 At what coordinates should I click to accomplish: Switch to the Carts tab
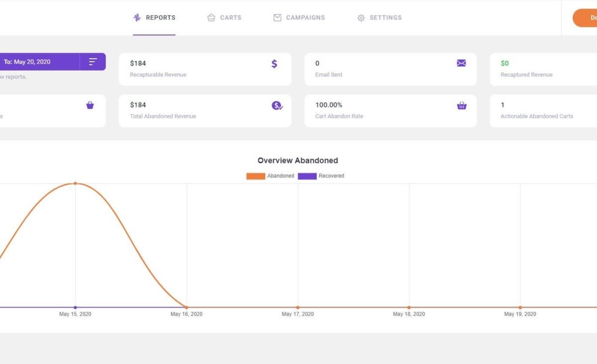click(x=230, y=18)
